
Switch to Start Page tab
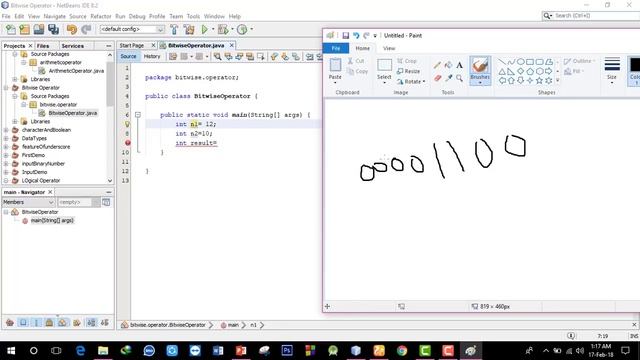click(132, 45)
